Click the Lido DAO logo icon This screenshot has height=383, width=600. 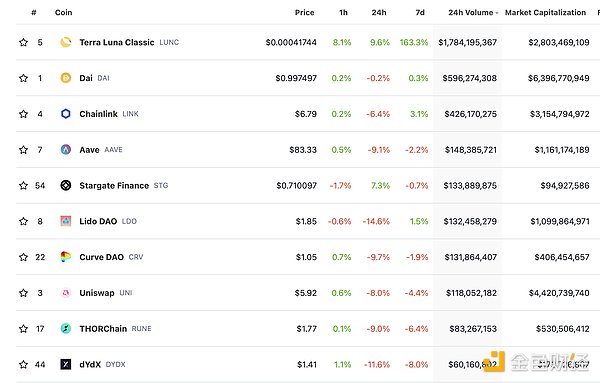pyautogui.click(x=66, y=221)
